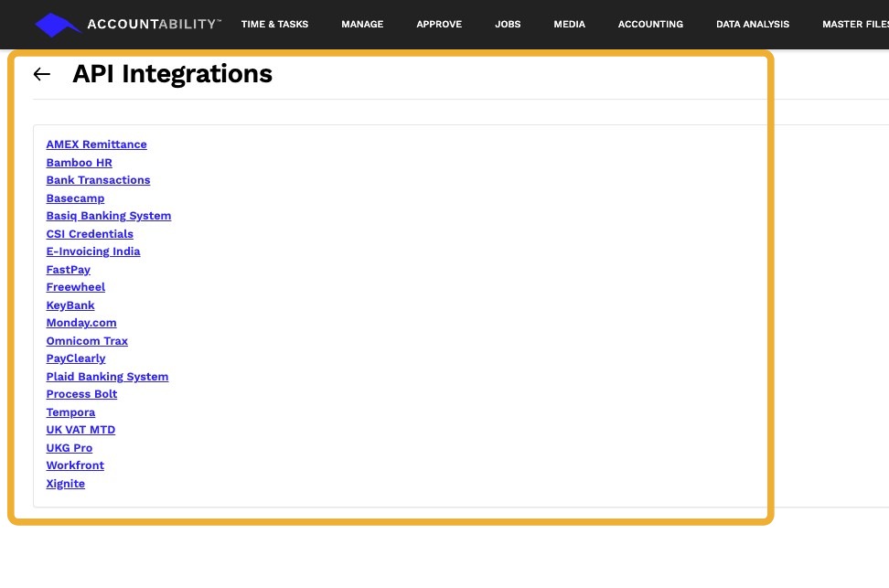Screen dimensions: 889x588
Task: Select the Xignite link
Action: click(66, 485)
